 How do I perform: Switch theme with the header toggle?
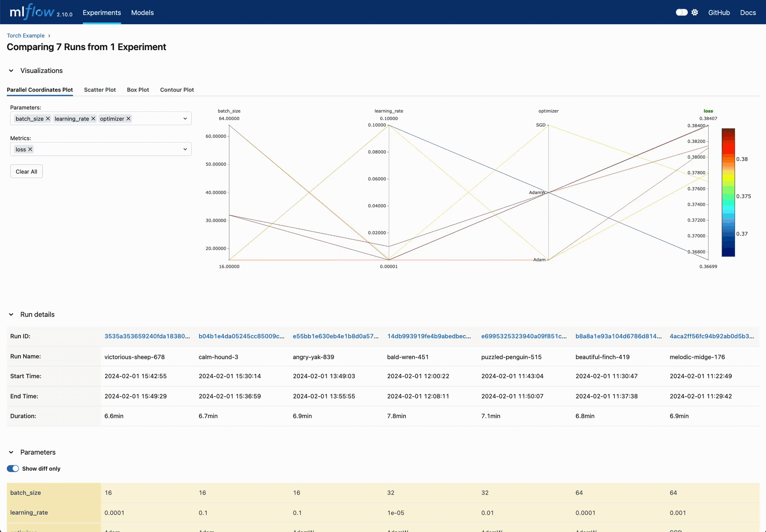(x=681, y=12)
